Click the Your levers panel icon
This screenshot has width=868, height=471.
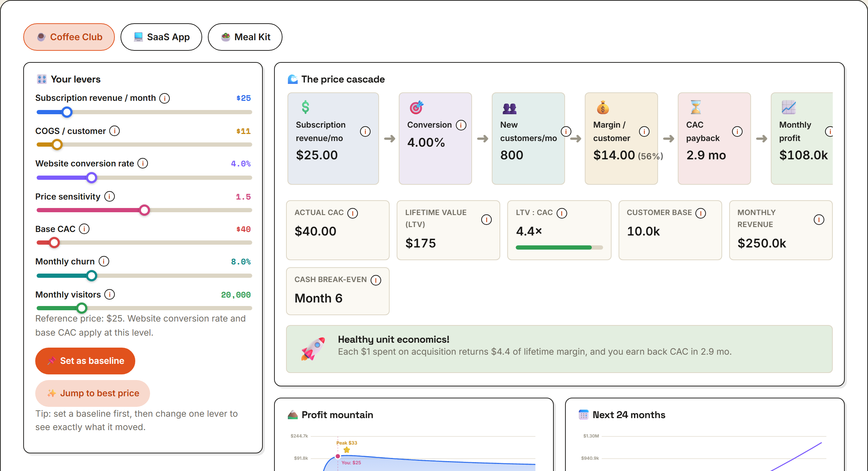click(42, 79)
